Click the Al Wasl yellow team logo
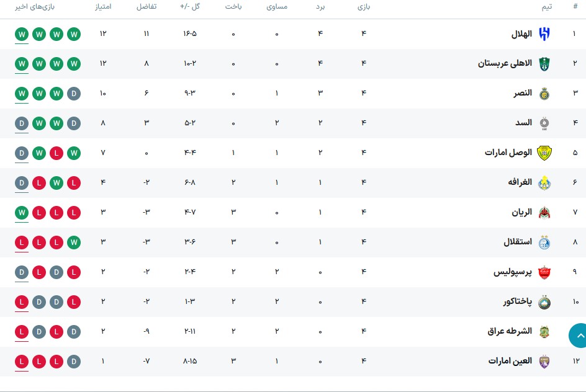The width and height of the screenshot is (586, 392). [x=544, y=153]
